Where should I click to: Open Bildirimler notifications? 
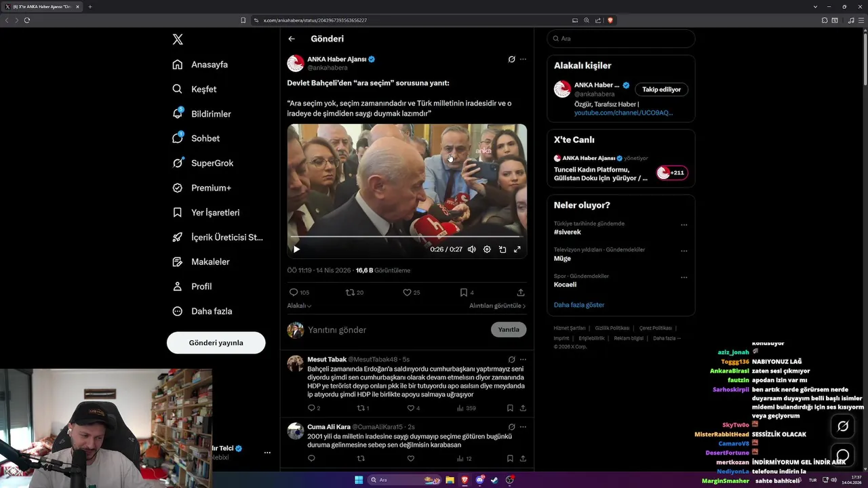coord(202,114)
